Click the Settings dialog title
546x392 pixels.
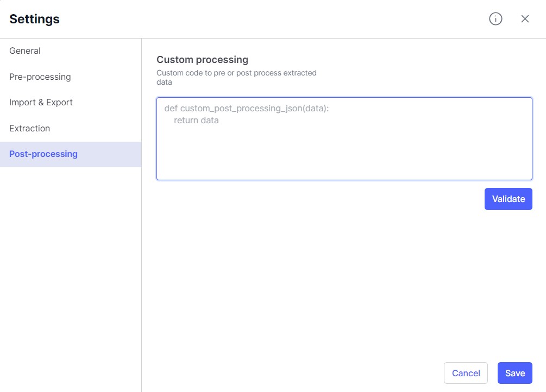(x=35, y=20)
